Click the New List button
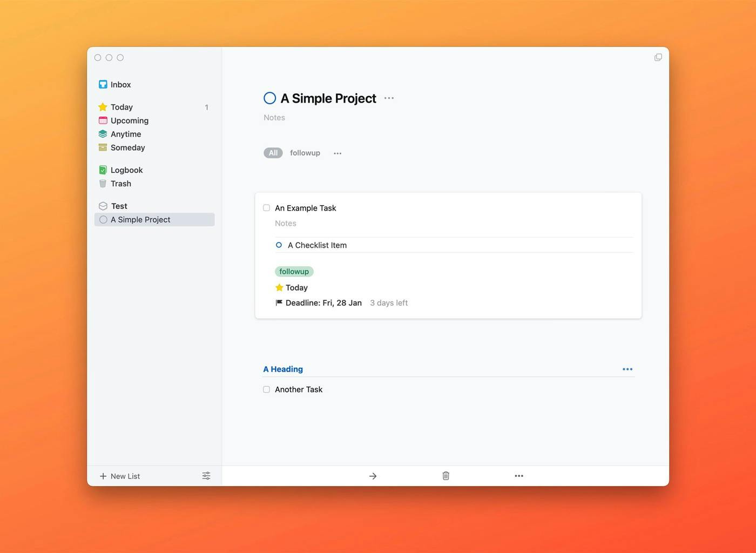The width and height of the screenshot is (756, 553). click(120, 476)
